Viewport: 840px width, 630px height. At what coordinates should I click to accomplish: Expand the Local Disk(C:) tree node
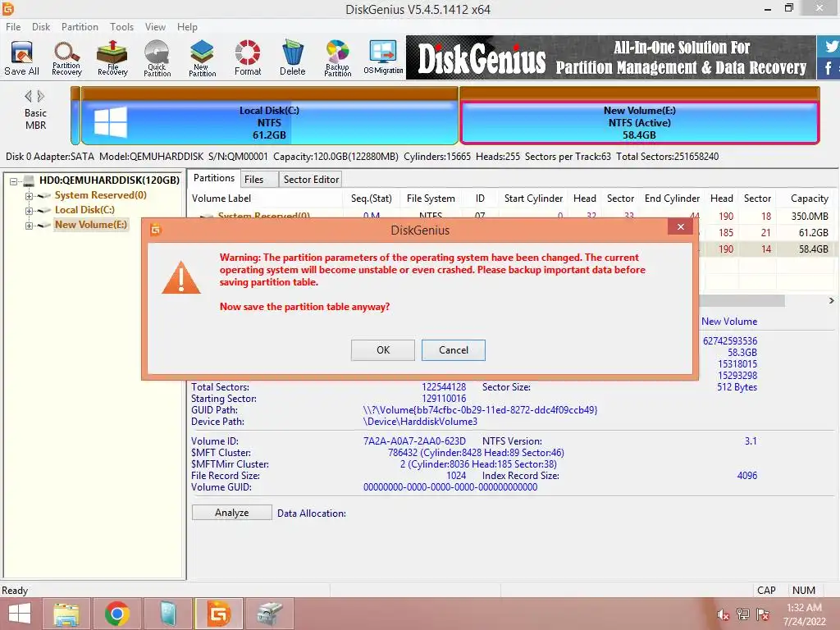(x=29, y=211)
